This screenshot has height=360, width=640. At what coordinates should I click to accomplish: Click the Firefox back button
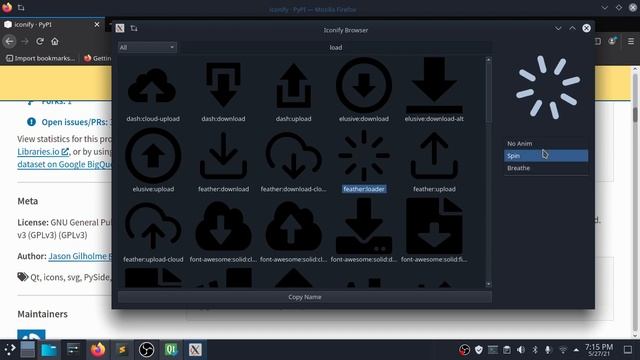point(9,41)
